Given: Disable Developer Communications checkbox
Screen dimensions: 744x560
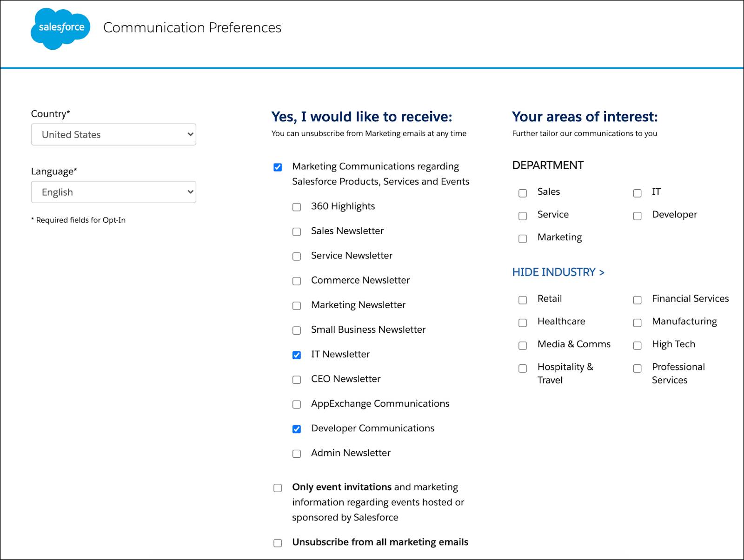Looking at the screenshot, I should 297,429.
